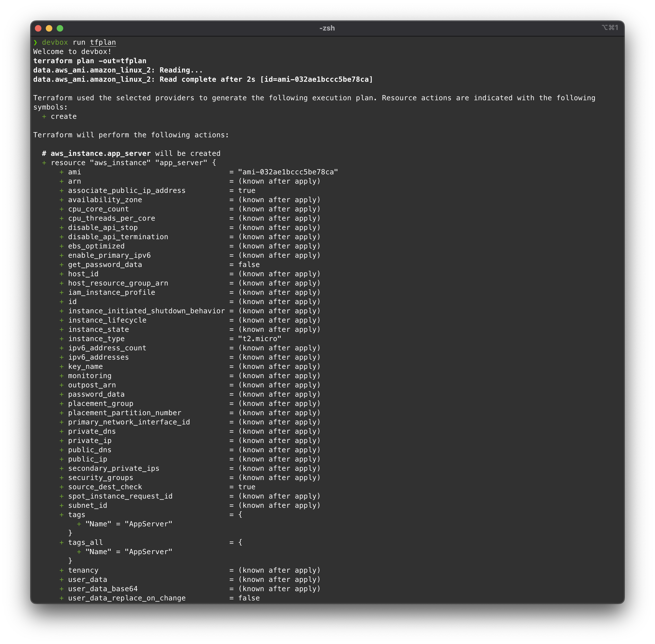The width and height of the screenshot is (655, 644).
Task: Click the 'host_id' attribute
Action: point(83,274)
